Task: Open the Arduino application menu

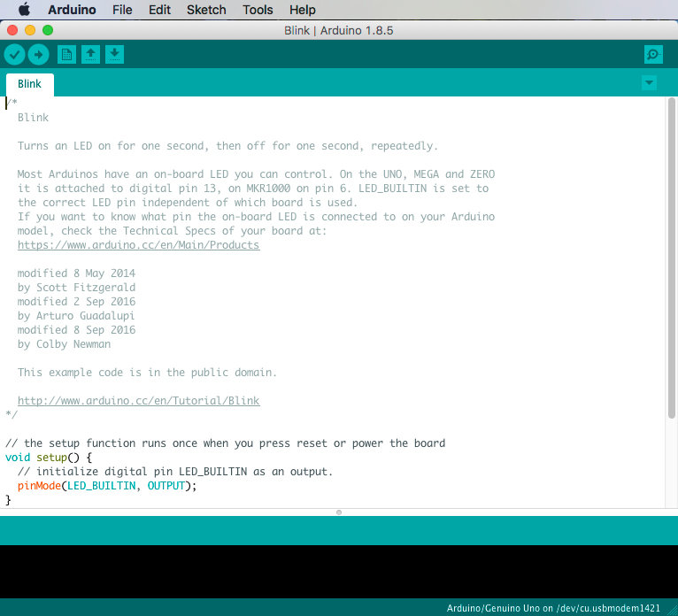Action: click(72, 10)
